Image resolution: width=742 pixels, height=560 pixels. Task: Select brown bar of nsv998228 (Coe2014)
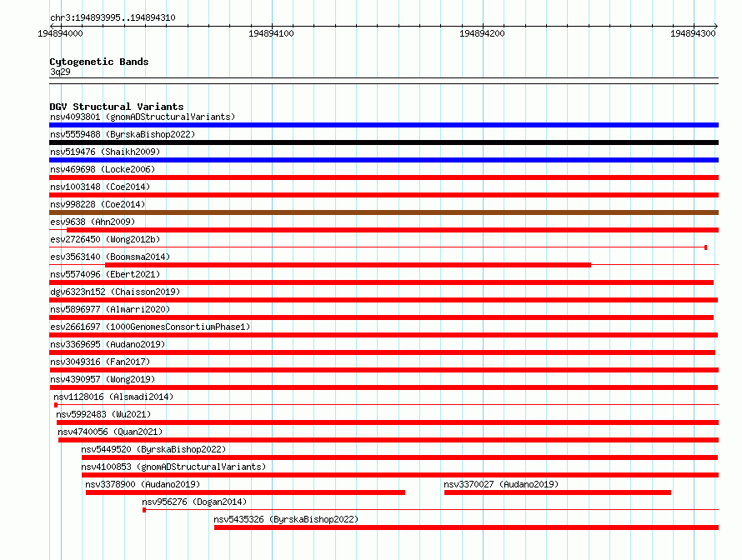pyautogui.click(x=384, y=212)
